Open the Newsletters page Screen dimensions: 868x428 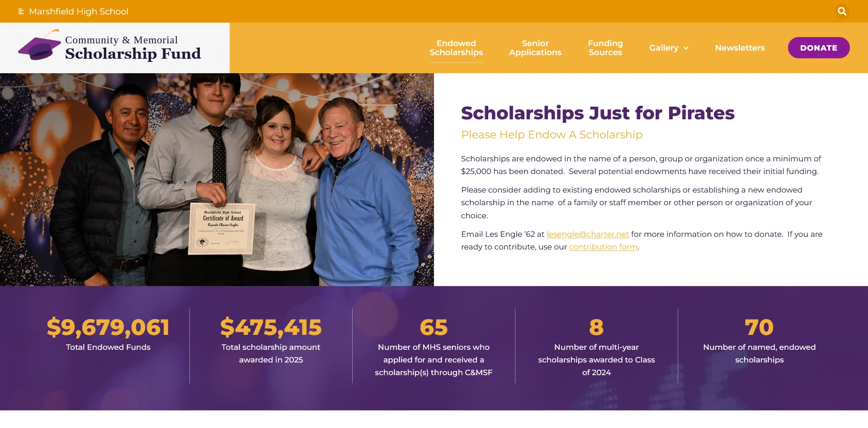point(740,48)
